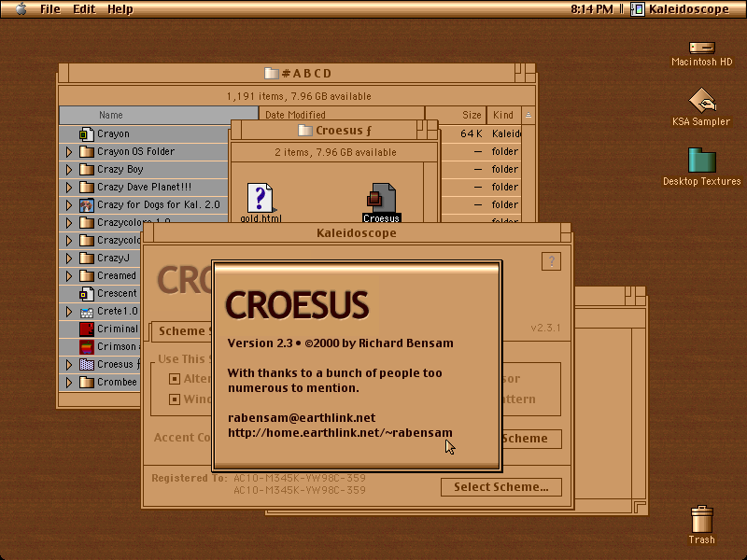Click the Croesus ƒ window vertical scrollbar
747x560 pixels.
[x=430, y=192]
